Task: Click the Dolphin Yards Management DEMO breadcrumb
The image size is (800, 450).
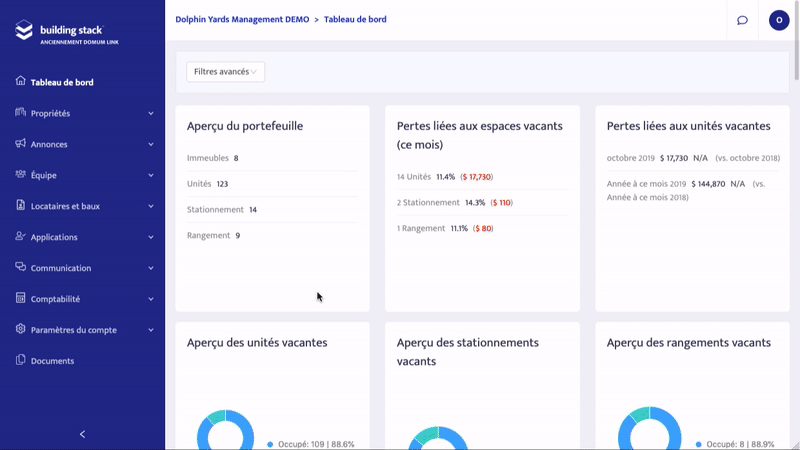Action: [x=242, y=19]
